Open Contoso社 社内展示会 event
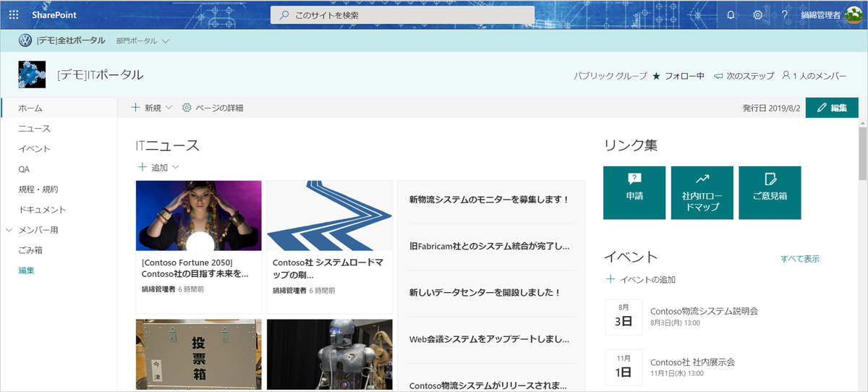 coord(693,362)
